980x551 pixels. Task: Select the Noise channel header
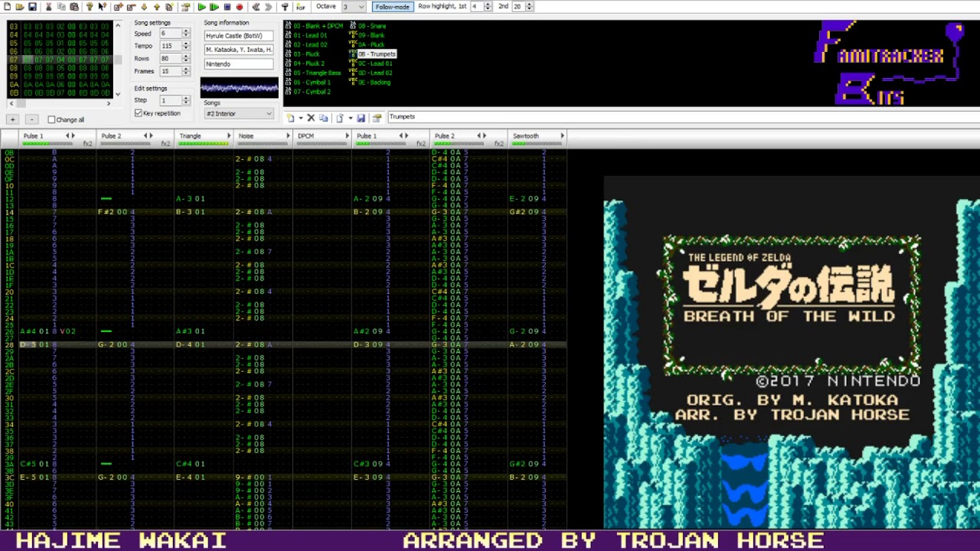pyautogui.click(x=263, y=139)
